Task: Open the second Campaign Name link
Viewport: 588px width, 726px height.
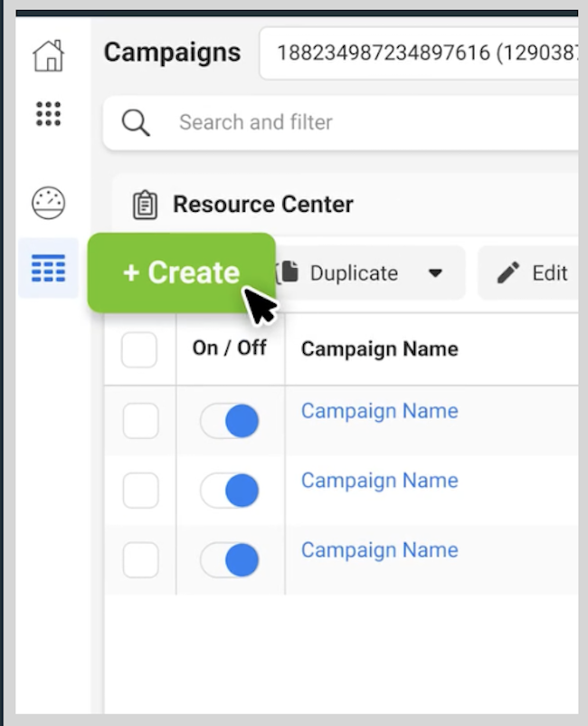Action: click(379, 480)
